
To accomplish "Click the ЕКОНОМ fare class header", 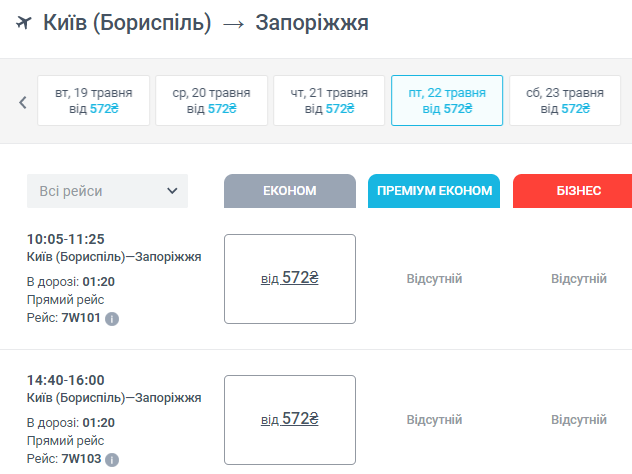I will 290,191.
